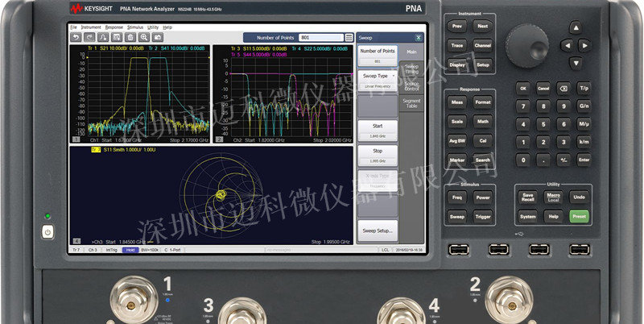
Task: Select window 4 number badge
Action: [x=76, y=241]
